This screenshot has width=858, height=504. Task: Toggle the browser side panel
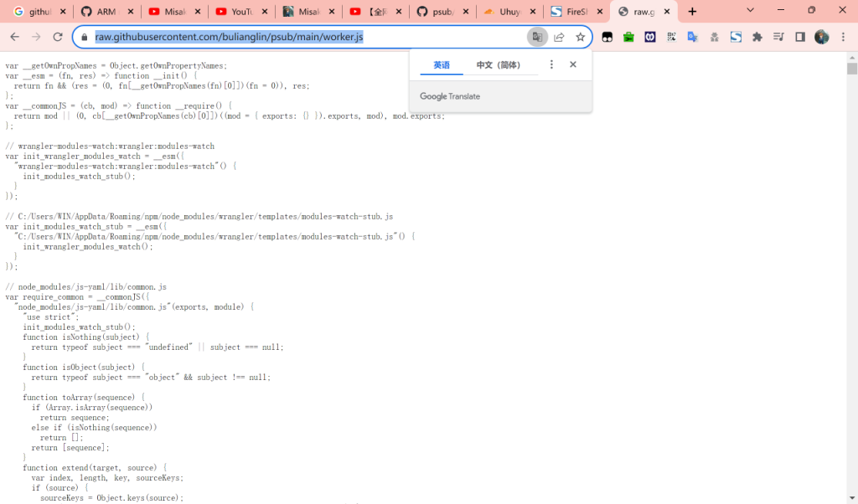pyautogui.click(x=800, y=37)
